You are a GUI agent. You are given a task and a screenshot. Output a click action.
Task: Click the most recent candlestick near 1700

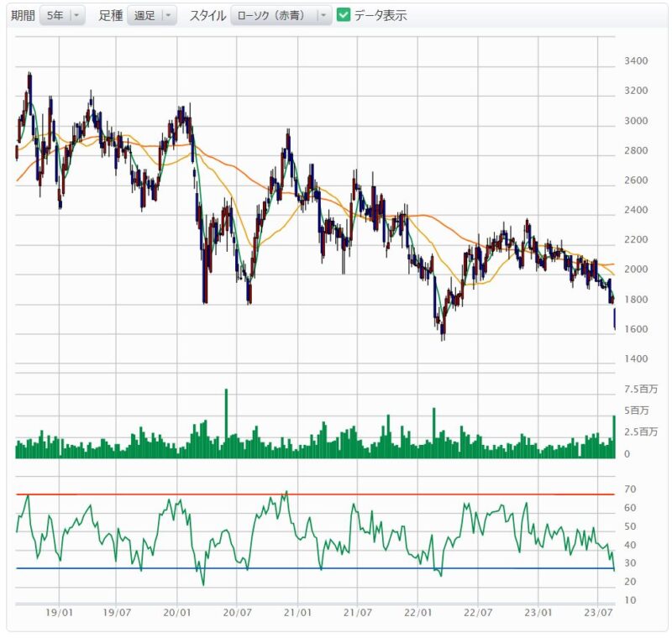[615, 318]
